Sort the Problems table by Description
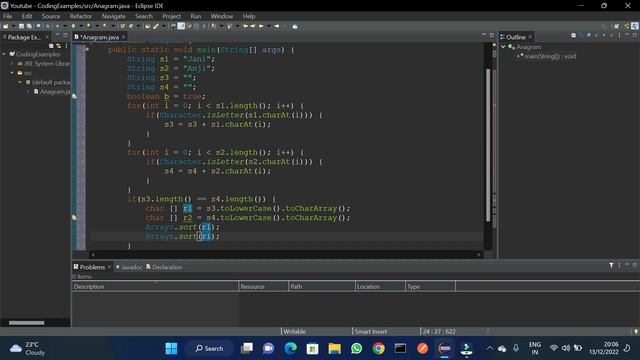640x360 pixels. 155,287
